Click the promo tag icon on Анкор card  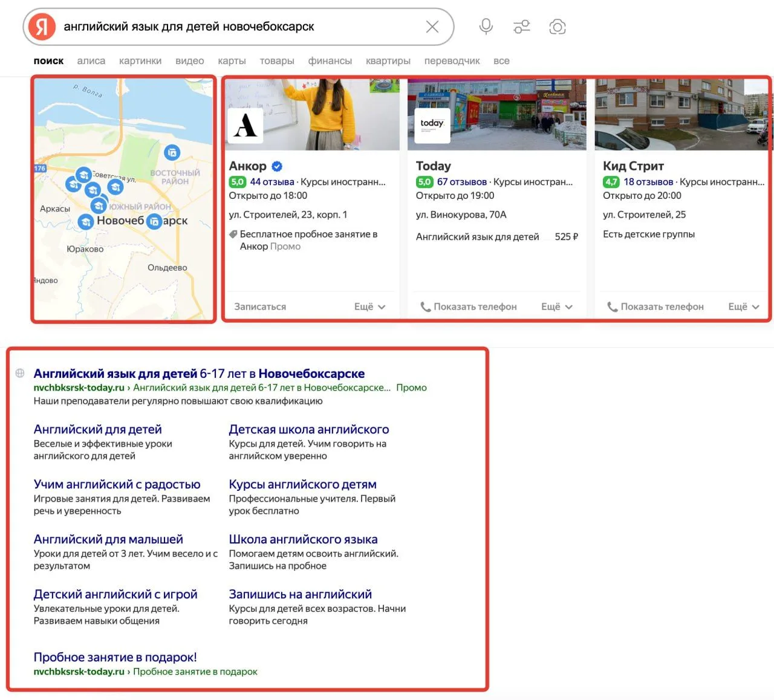coord(233,234)
